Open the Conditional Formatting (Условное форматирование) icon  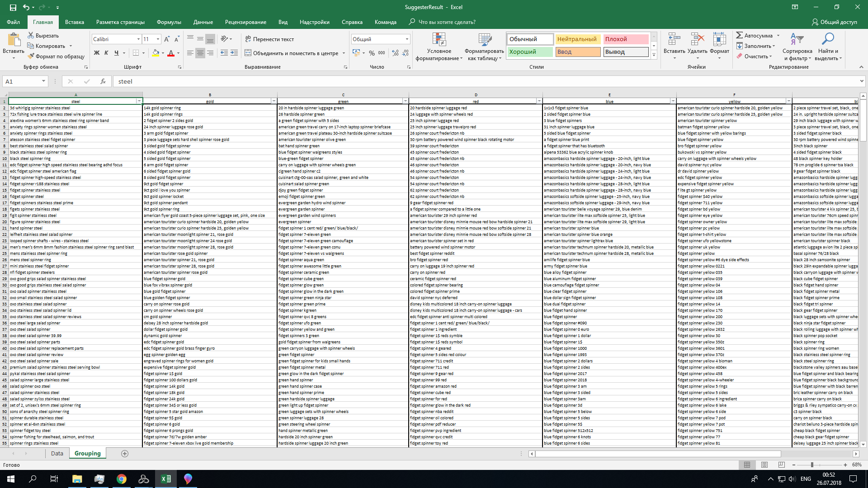(x=439, y=40)
